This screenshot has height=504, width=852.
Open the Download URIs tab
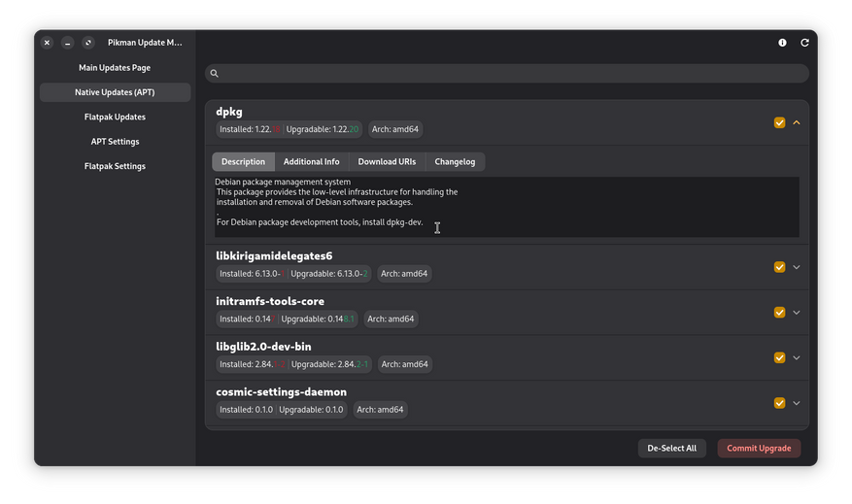click(387, 162)
